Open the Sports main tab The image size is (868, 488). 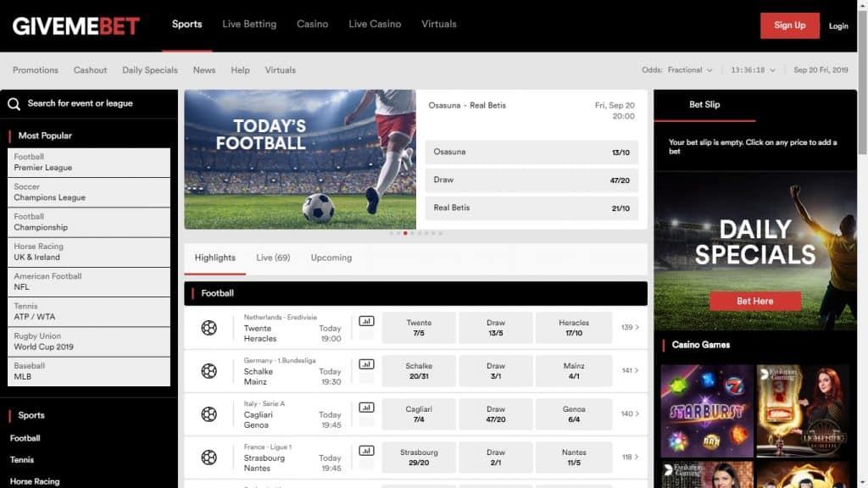click(x=187, y=25)
